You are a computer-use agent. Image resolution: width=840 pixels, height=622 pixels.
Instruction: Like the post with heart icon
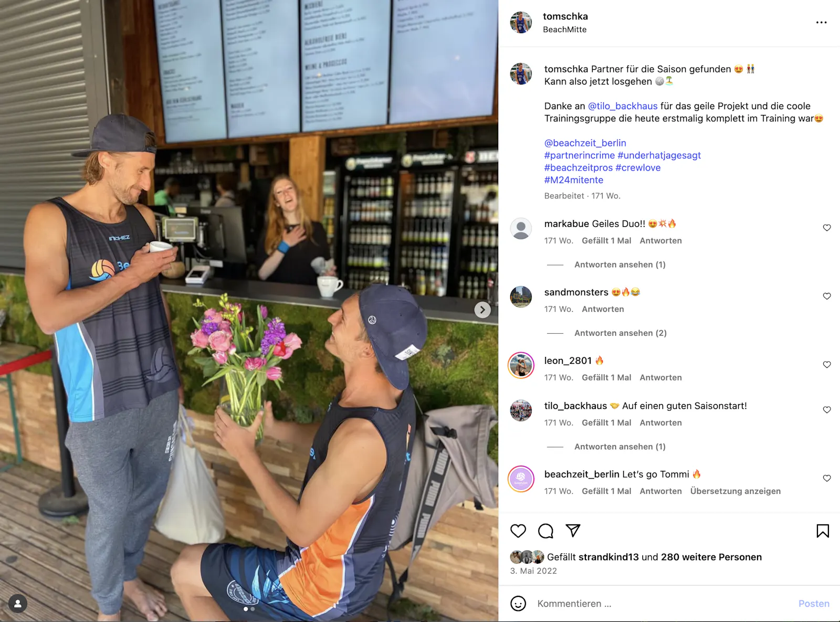click(518, 531)
